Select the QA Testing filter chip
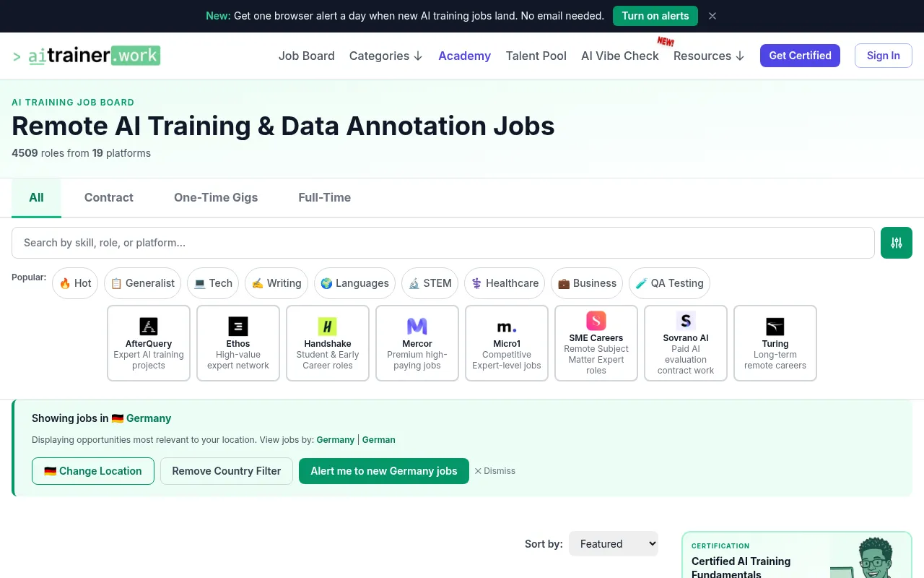 tap(669, 283)
